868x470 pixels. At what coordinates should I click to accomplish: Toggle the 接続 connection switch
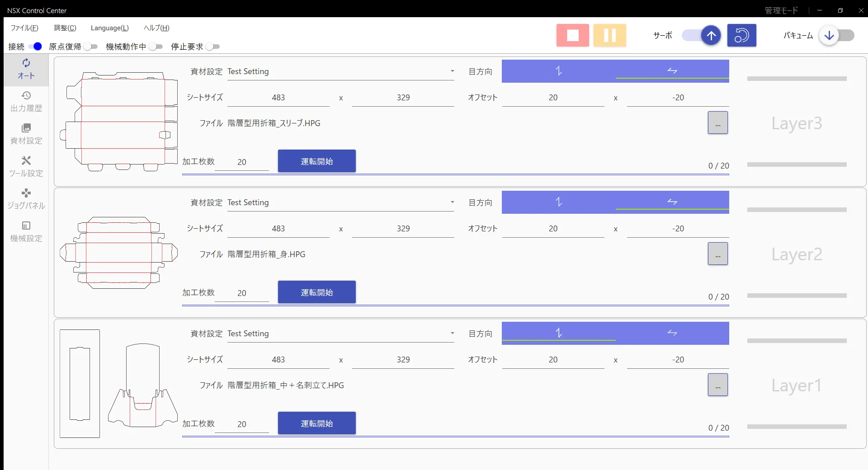35,47
